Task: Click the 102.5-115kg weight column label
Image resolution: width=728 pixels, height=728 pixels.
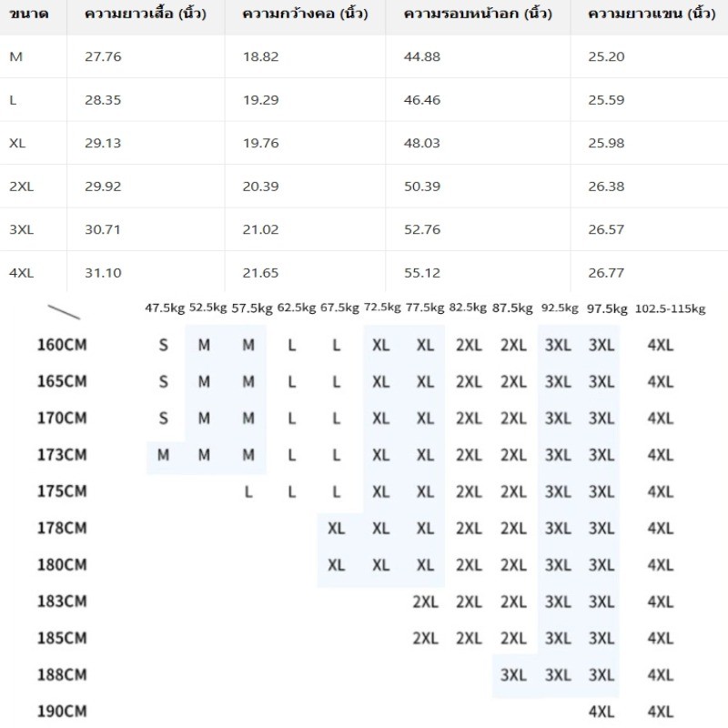Action: 670,308
